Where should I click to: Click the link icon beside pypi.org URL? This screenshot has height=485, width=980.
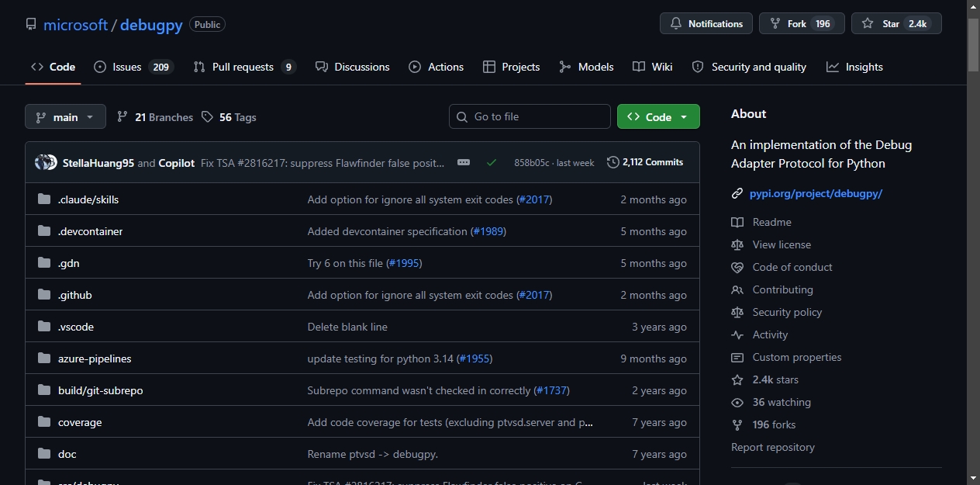point(737,193)
